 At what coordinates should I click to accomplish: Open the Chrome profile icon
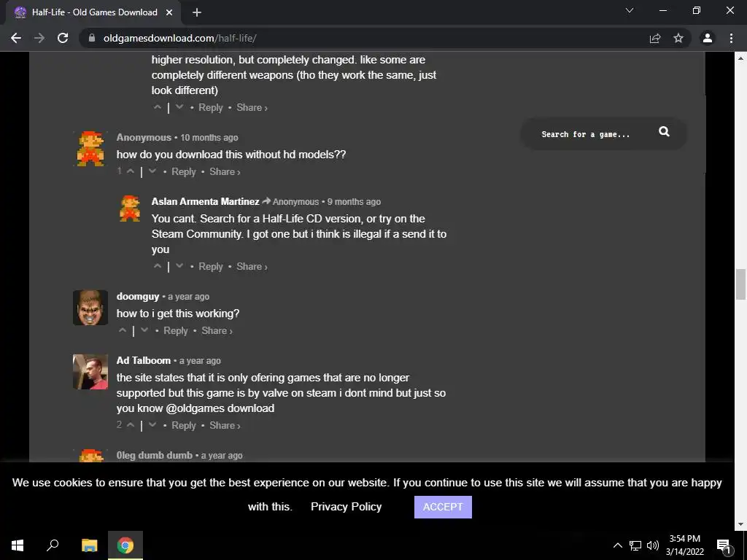(708, 38)
